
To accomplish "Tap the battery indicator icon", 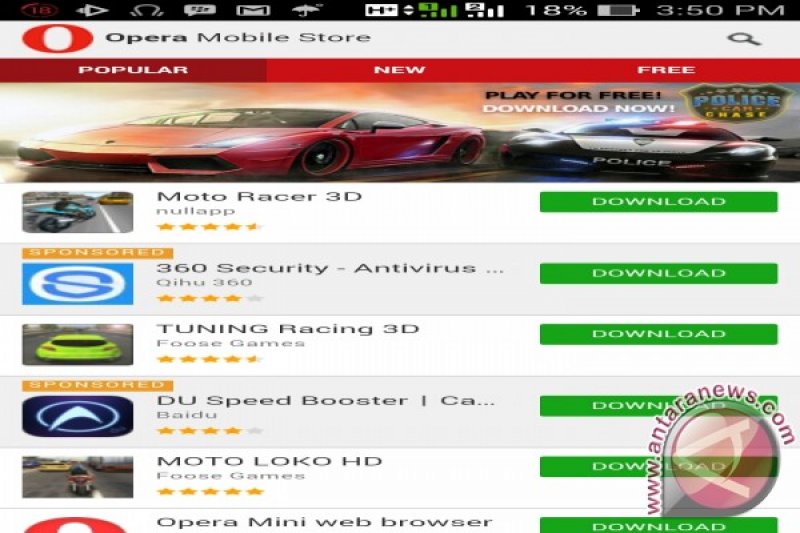I will 618,10.
